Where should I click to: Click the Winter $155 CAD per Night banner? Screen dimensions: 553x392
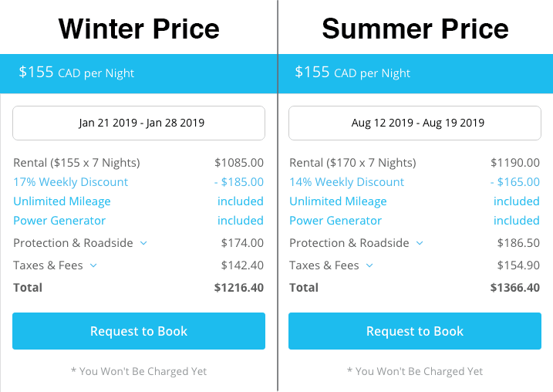click(139, 73)
